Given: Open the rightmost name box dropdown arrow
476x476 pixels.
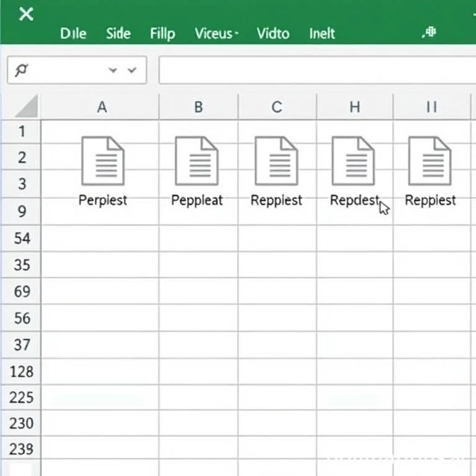Looking at the screenshot, I should (x=132, y=71).
